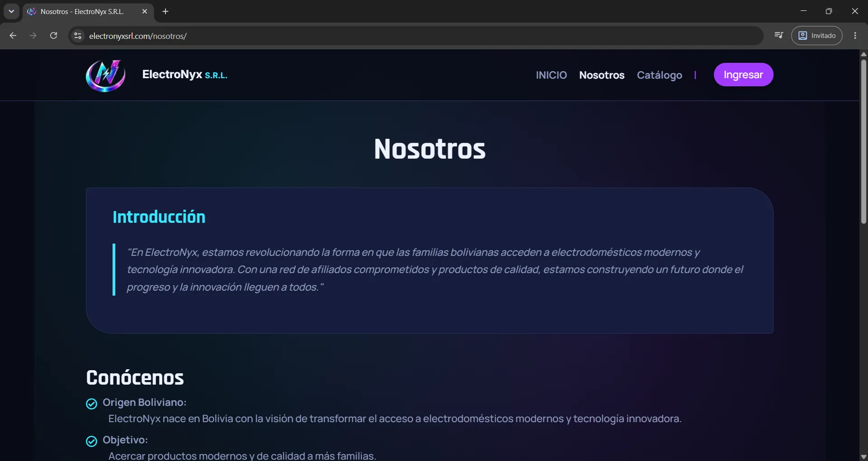This screenshot has height=461, width=868.
Task: Open the media control icon in toolbar
Action: [x=778, y=35]
